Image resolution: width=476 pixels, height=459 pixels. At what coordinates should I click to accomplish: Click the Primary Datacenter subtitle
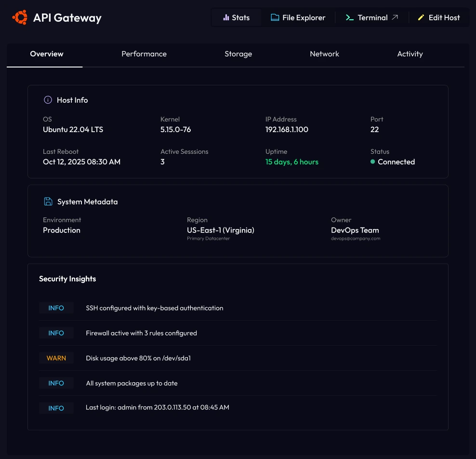208,239
